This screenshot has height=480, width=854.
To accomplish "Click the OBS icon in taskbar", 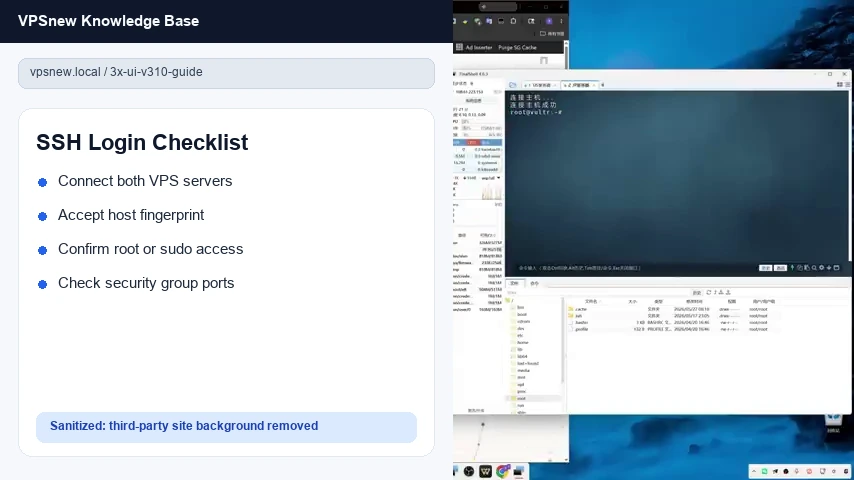I will [x=468, y=471].
